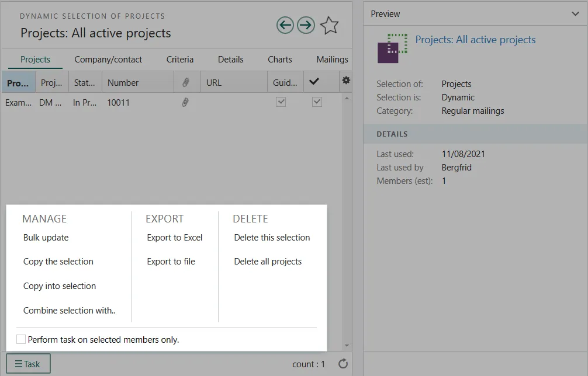Toggle the checkmark column checkbox in row
This screenshot has width=588, height=376.
pyautogui.click(x=317, y=102)
